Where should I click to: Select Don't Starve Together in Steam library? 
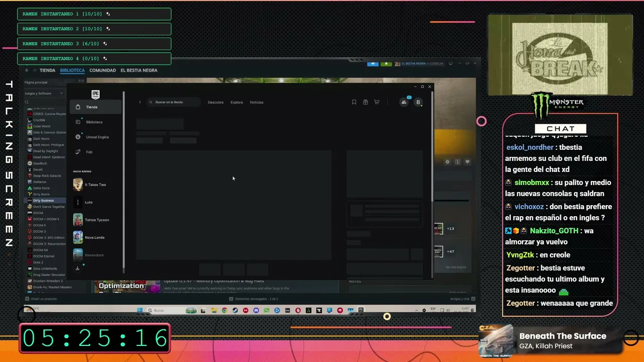point(47,207)
